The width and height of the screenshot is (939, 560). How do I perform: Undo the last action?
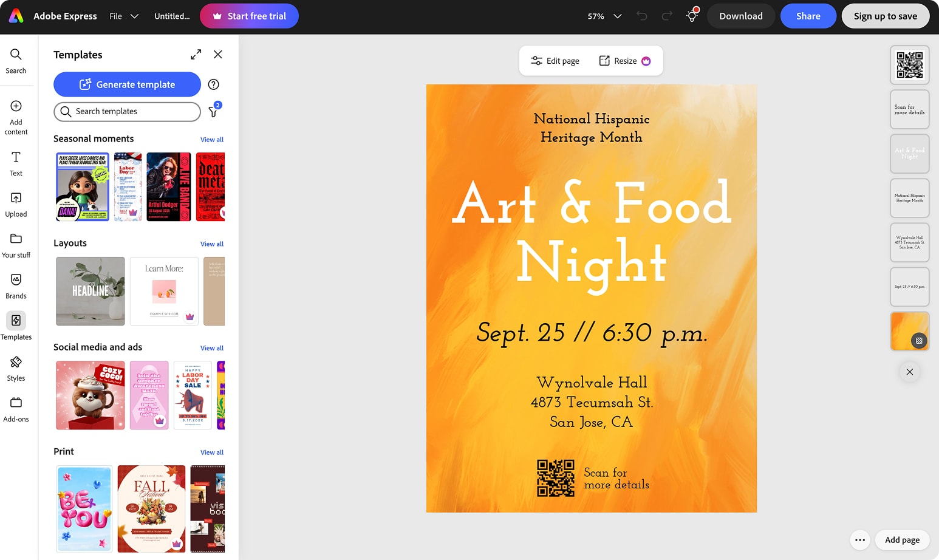pyautogui.click(x=642, y=16)
